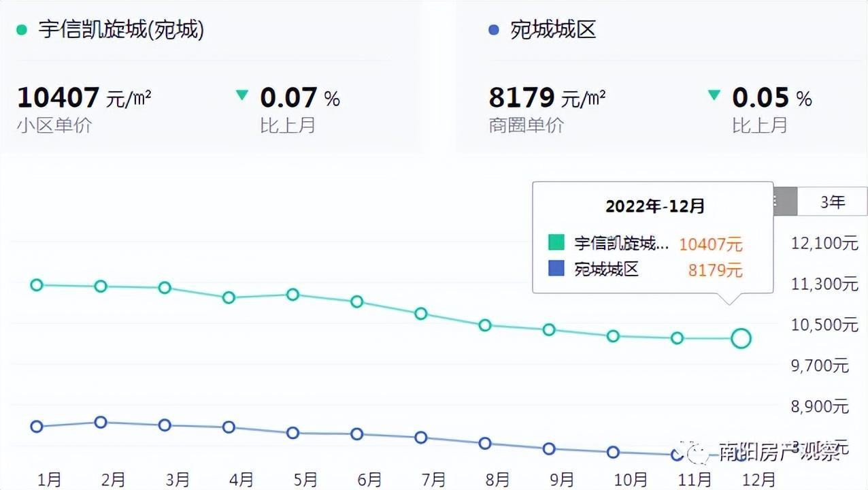Select the April point on the green line
The height and width of the screenshot is (490, 868).
[x=229, y=297]
